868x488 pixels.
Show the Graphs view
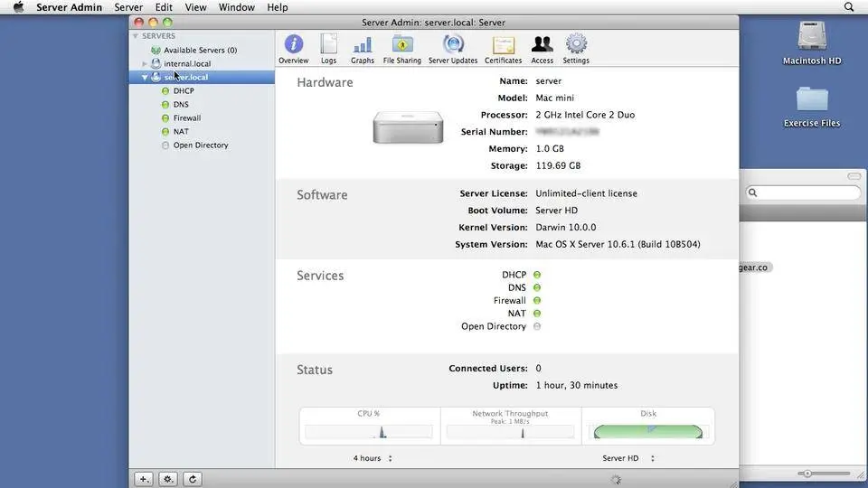(x=362, y=49)
